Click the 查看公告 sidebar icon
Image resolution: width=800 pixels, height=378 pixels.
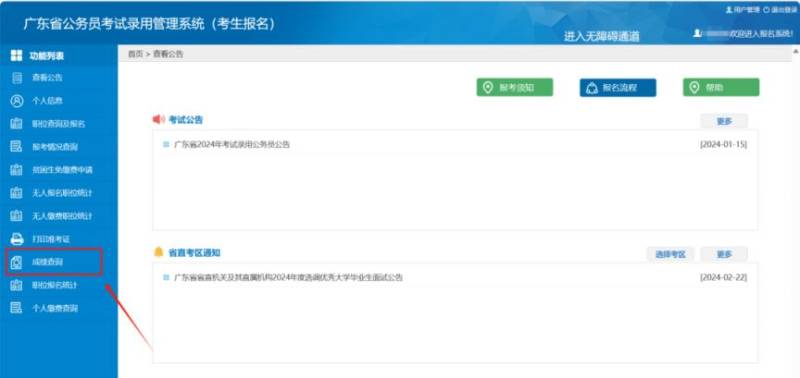point(17,78)
